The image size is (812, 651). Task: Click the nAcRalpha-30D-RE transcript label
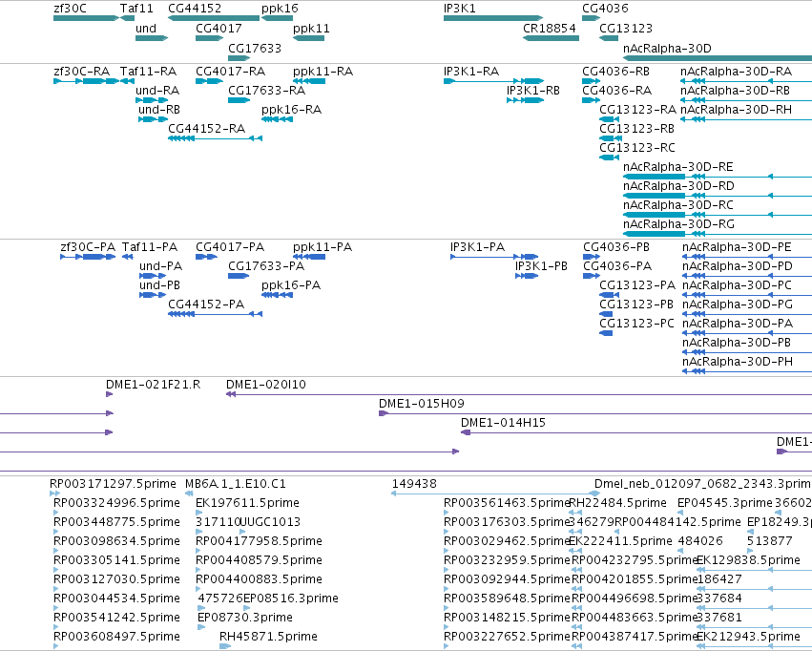(678, 167)
